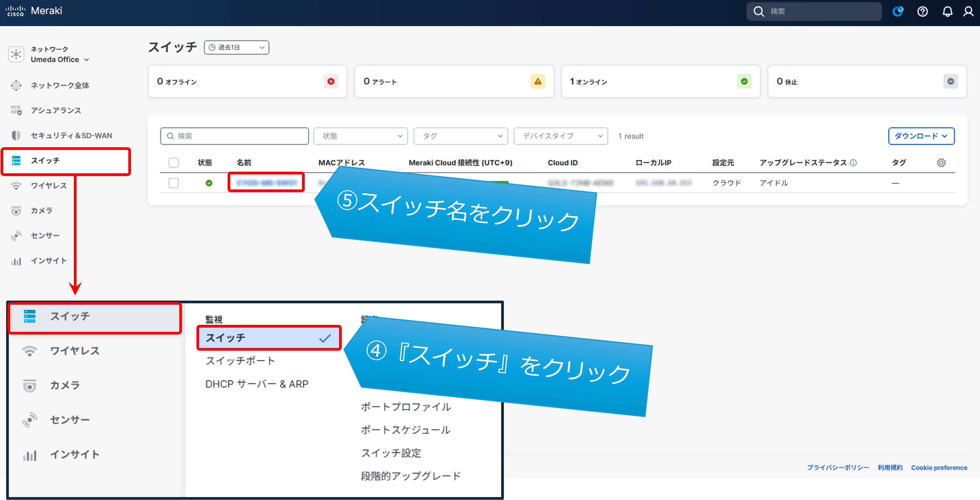Viewport: 980px width, 500px height.
Task: Click the Camera icon in upper sidebar
Action: 16,211
